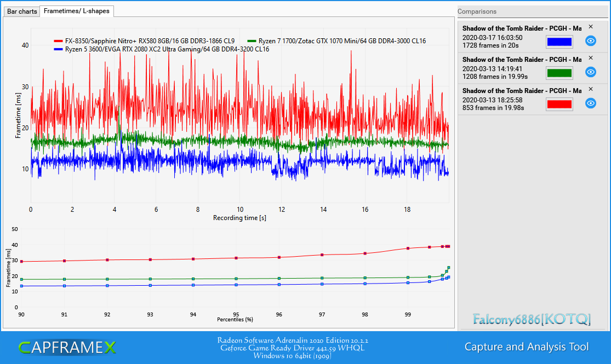Click 'Capture and Analysis Tool' text
Viewport: 611px width, 364px height.
pyautogui.click(x=527, y=347)
